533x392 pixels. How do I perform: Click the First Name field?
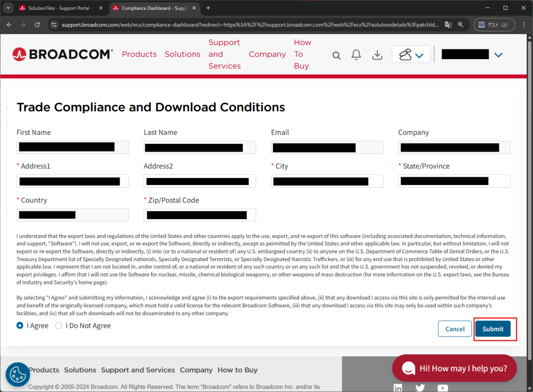(73, 147)
